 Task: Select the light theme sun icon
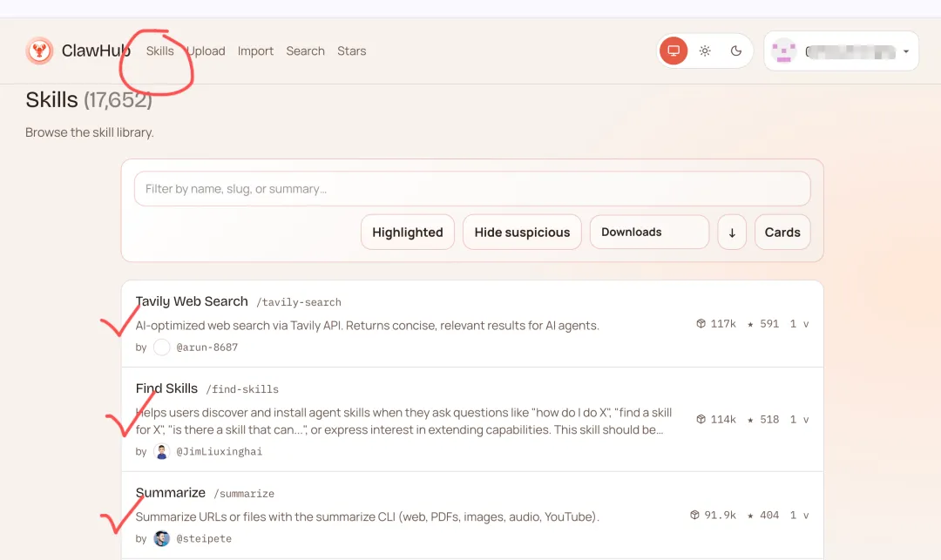pos(705,51)
